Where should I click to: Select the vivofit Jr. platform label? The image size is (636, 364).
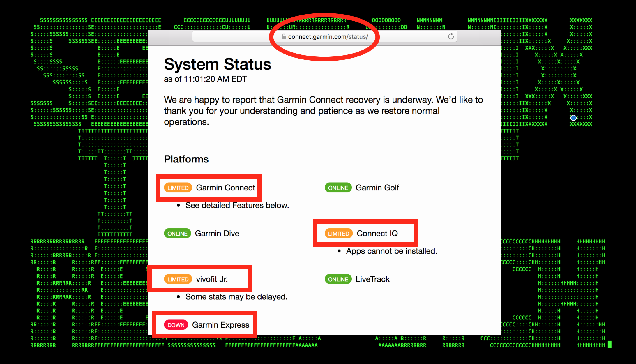click(x=212, y=279)
